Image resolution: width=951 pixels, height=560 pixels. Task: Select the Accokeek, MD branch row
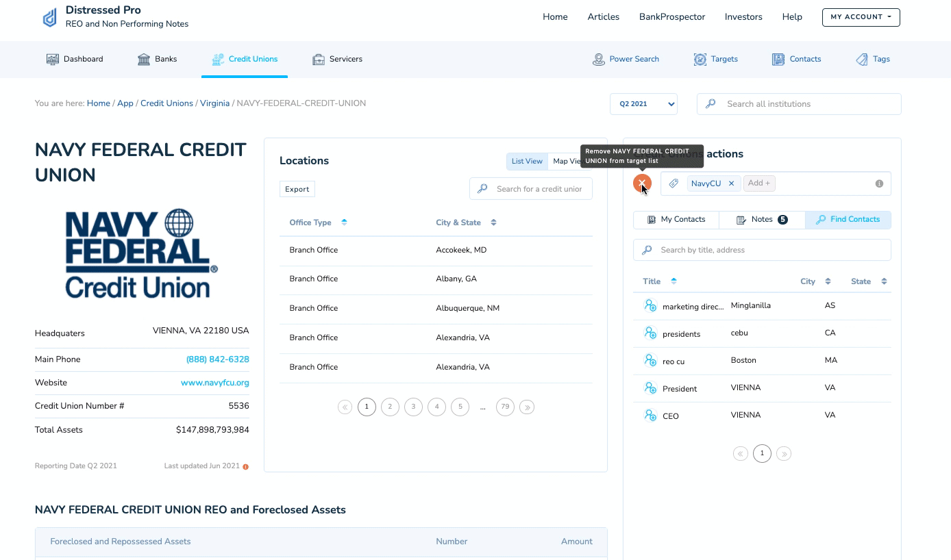pos(436,251)
